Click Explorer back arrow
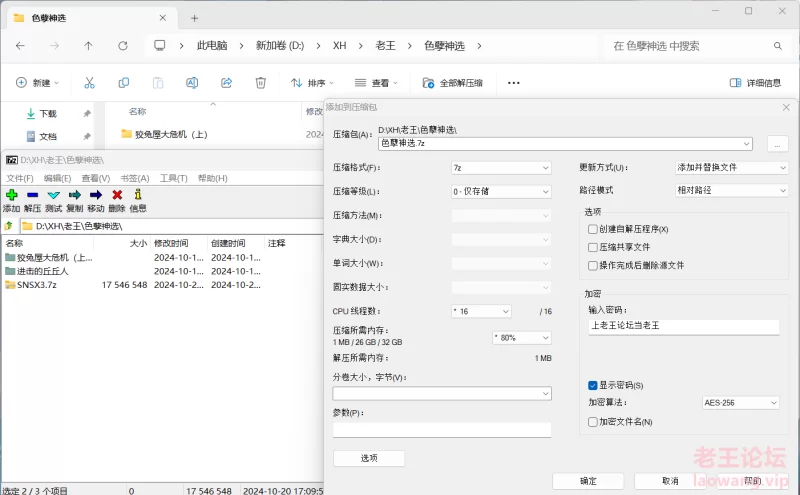Viewport: 800px width, 495px height. 20,46
